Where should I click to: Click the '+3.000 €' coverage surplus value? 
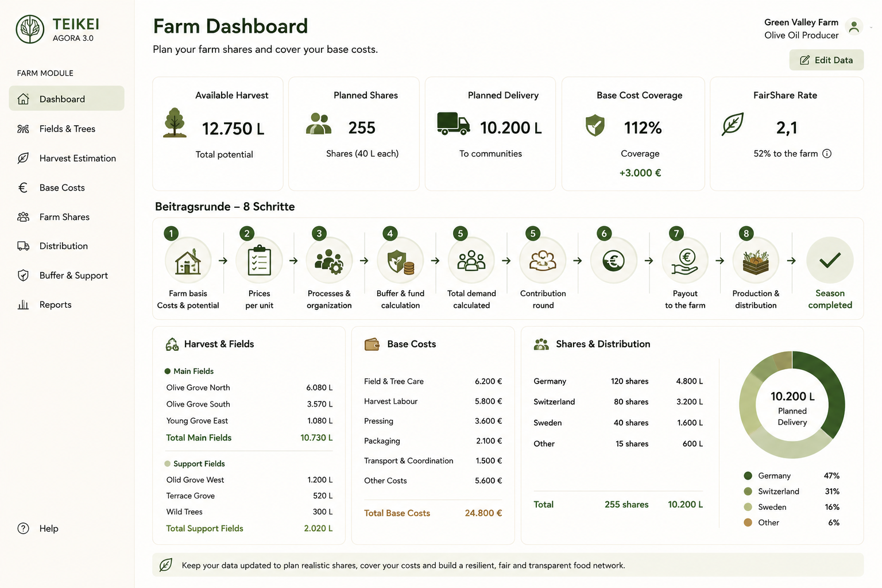640,173
